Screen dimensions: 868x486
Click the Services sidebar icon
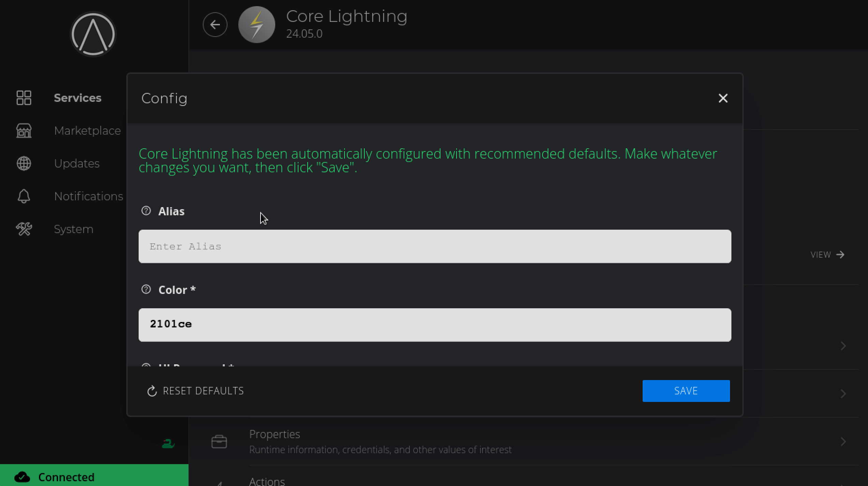click(x=24, y=98)
